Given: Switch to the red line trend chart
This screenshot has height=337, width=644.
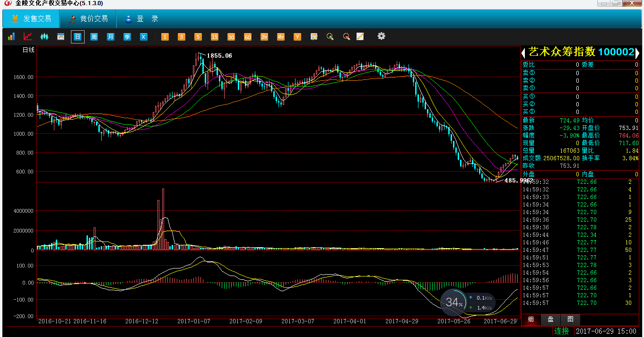Looking at the screenshot, I should [x=28, y=36].
